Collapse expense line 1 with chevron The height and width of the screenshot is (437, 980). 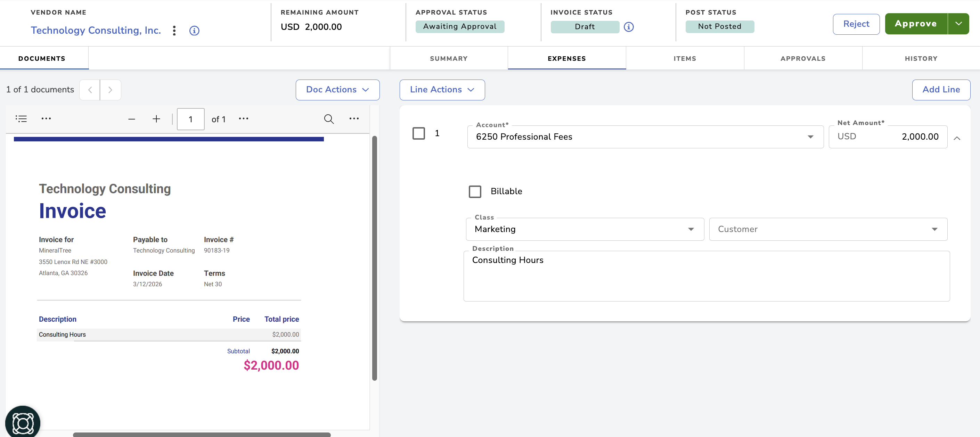click(x=957, y=138)
